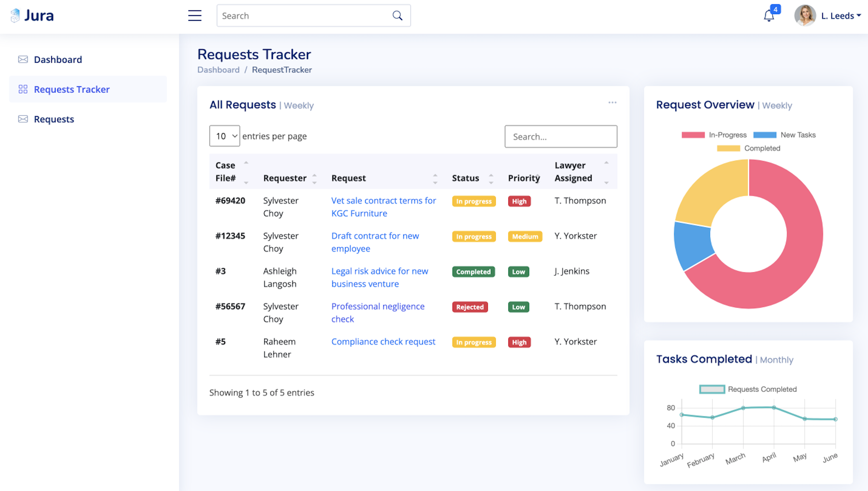Open the Compliance check request link
Image resolution: width=868 pixels, height=491 pixels.
[x=383, y=342]
